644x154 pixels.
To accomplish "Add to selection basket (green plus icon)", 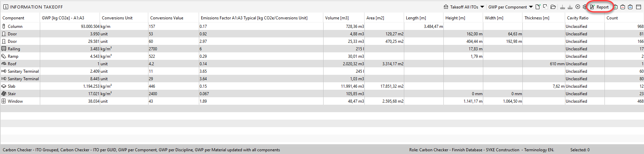I will [x=615, y=7].
